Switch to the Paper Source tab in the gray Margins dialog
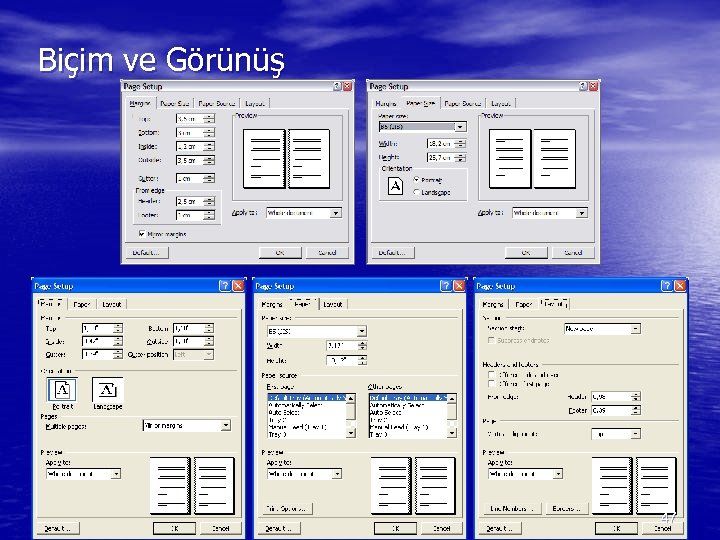Viewport: 720px width, 540px height. pos(216,103)
